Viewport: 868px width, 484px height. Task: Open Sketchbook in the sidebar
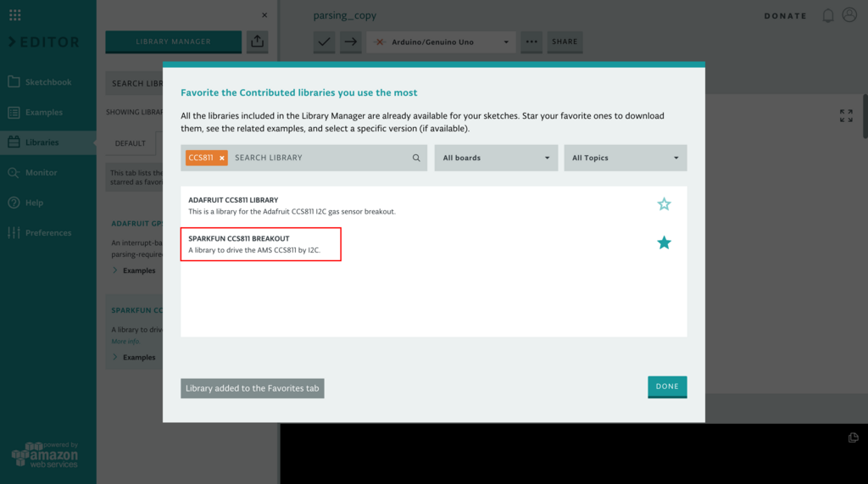pos(48,82)
